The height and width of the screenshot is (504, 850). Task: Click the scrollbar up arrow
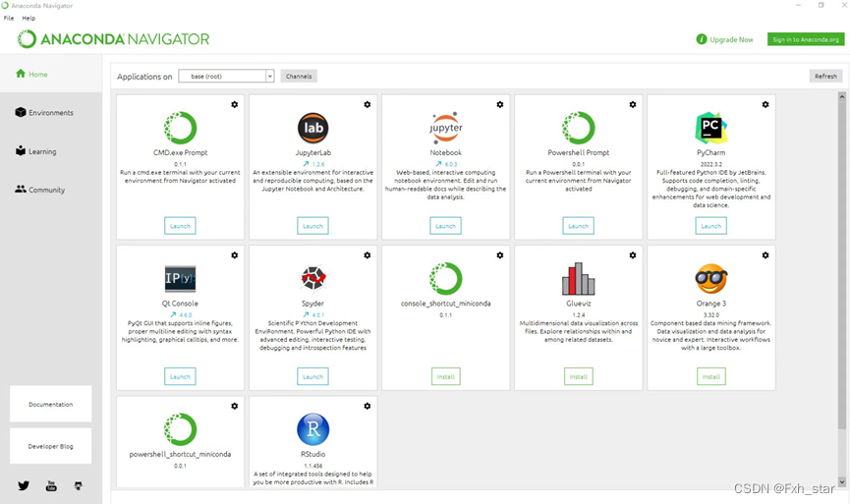click(842, 96)
